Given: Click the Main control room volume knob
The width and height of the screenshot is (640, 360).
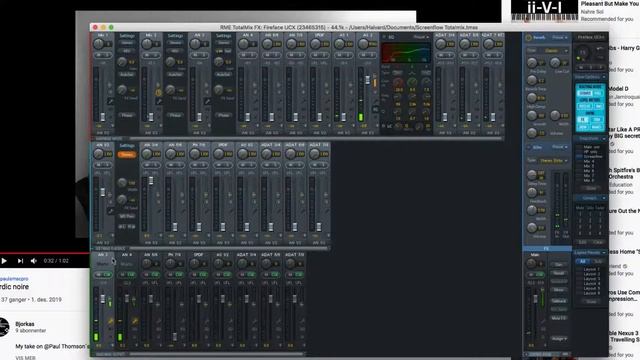Looking at the screenshot, I should click(531, 264).
